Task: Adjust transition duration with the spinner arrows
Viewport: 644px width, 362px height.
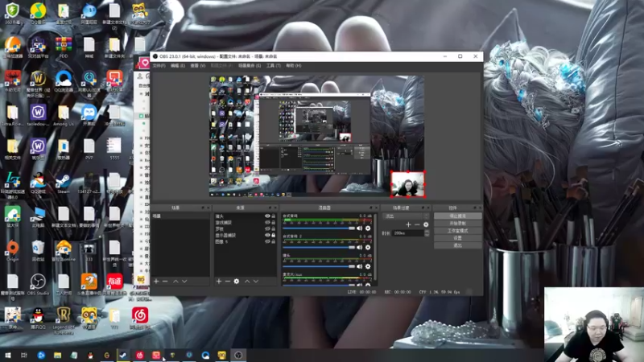Action: click(x=427, y=233)
